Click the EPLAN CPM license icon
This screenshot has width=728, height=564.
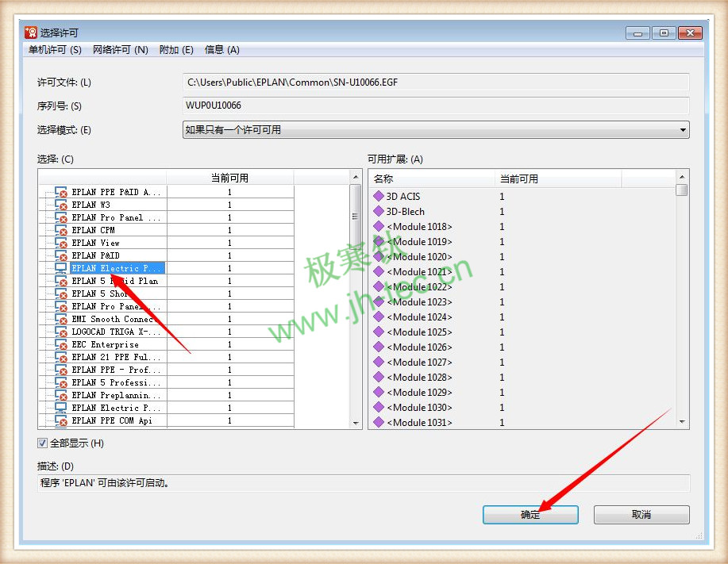tap(61, 230)
